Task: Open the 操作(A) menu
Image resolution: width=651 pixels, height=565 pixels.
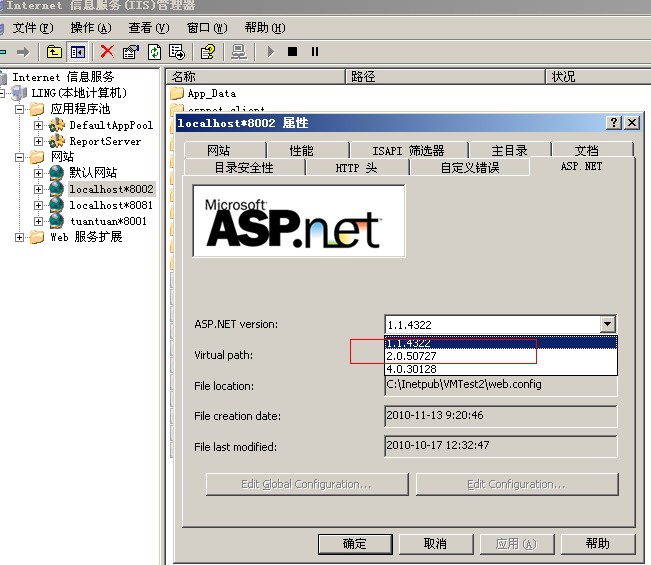Action: tap(91, 28)
